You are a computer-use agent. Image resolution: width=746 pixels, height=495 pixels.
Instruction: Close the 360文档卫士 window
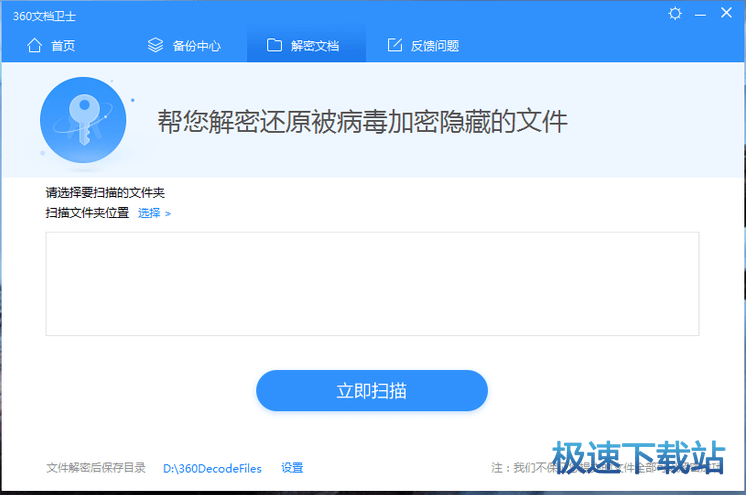pos(726,13)
